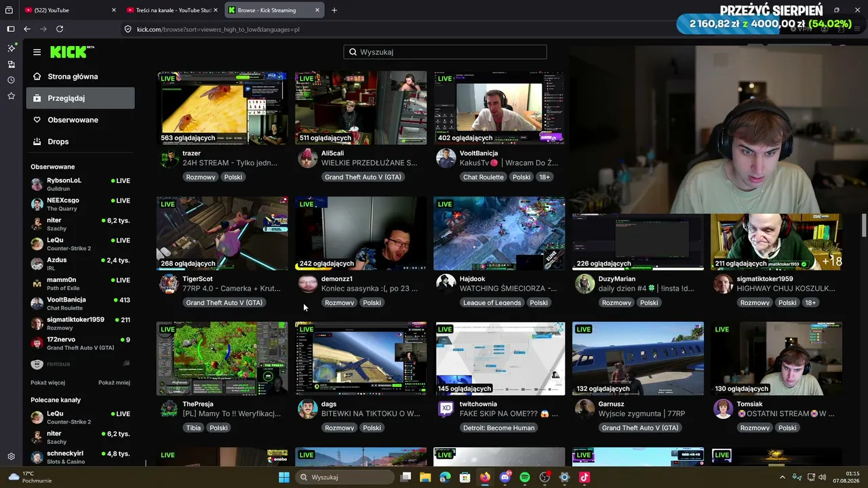Open AliScali stream thumbnail

[x=361, y=108]
